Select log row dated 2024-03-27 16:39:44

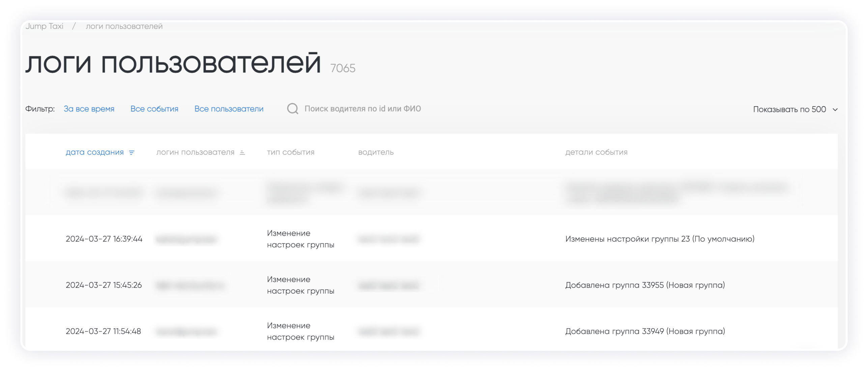pyautogui.click(x=104, y=239)
